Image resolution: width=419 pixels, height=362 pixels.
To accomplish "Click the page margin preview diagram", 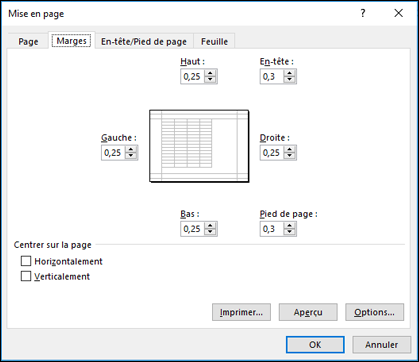I will (199, 146).
